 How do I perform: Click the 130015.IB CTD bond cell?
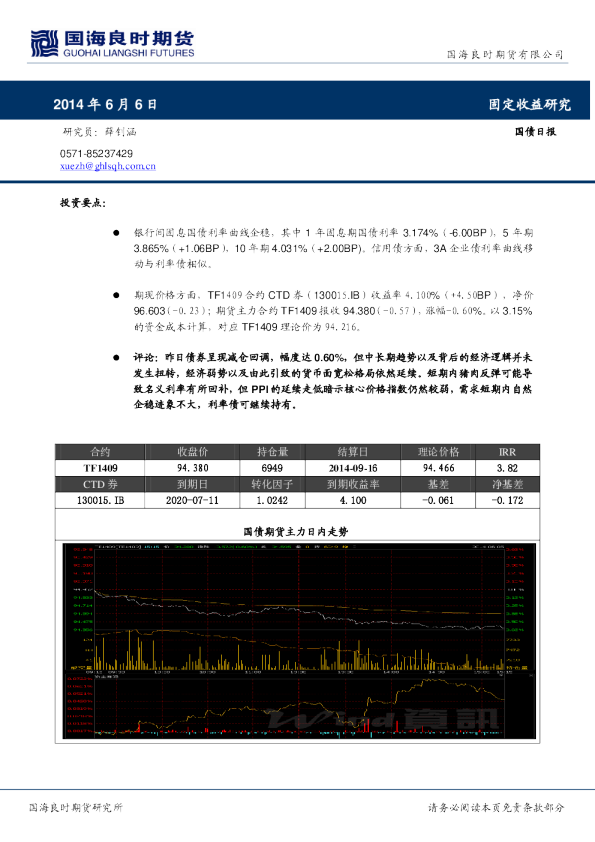click(100, 500)
